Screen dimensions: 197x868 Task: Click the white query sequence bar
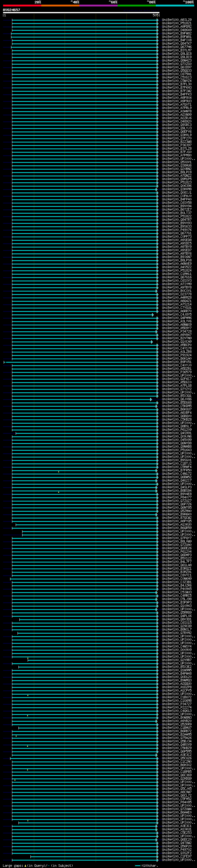click(x=81, y=12)
